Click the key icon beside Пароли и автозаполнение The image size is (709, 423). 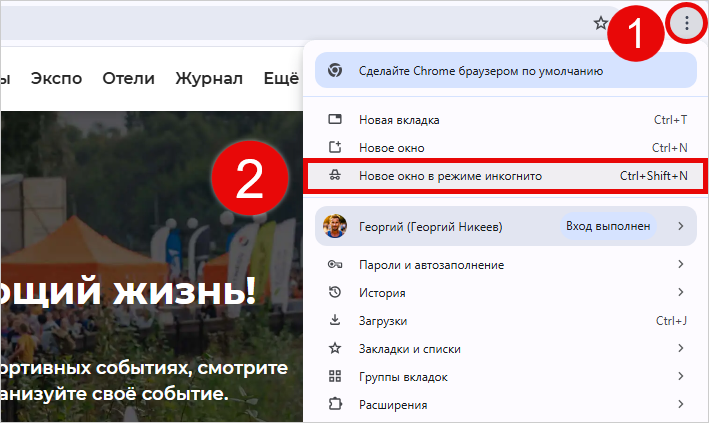point(335,264)
